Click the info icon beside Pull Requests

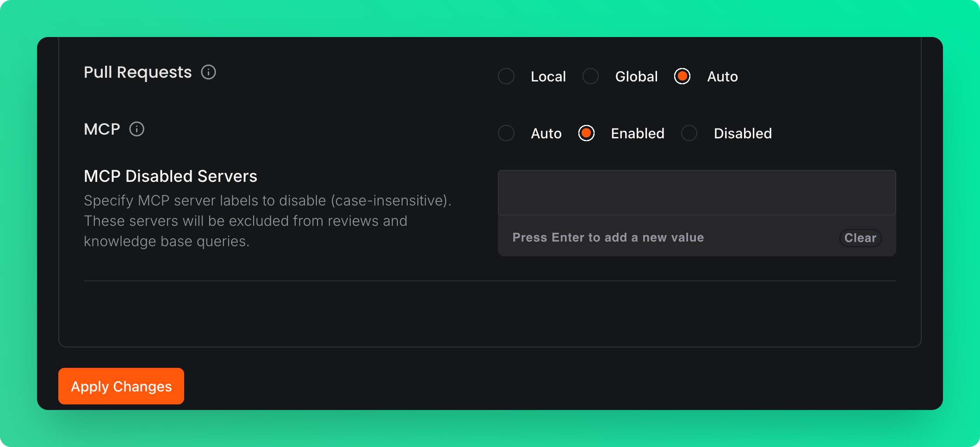209,72
